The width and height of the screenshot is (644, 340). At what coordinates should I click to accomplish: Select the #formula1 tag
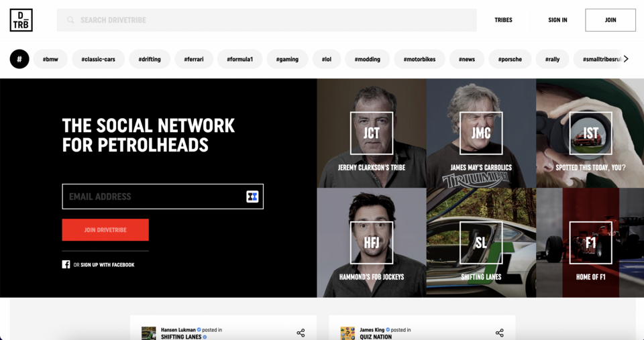coord(240,59)
